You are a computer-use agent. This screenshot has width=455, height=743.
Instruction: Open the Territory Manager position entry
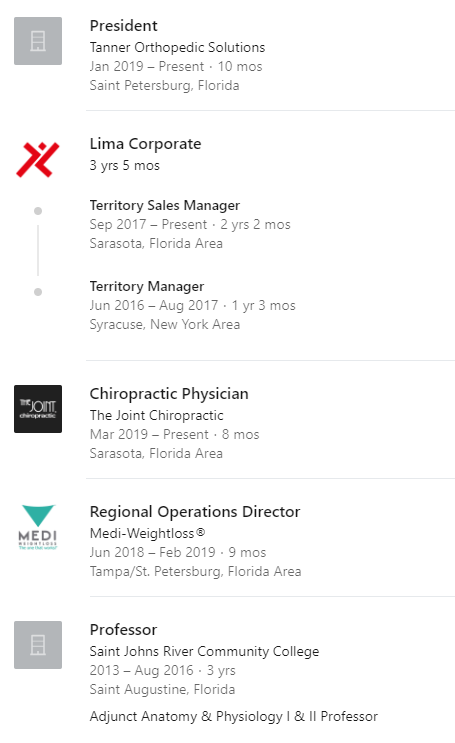click(147, 286)
